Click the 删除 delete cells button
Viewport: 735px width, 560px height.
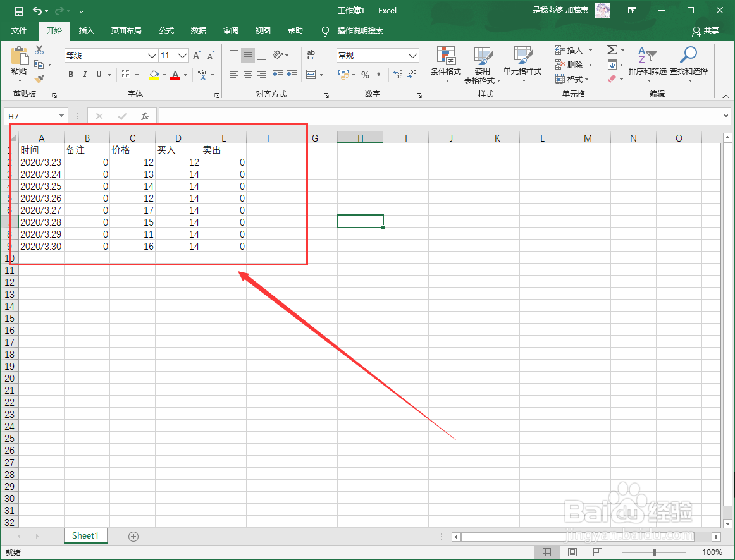click(x=574, y=64)
